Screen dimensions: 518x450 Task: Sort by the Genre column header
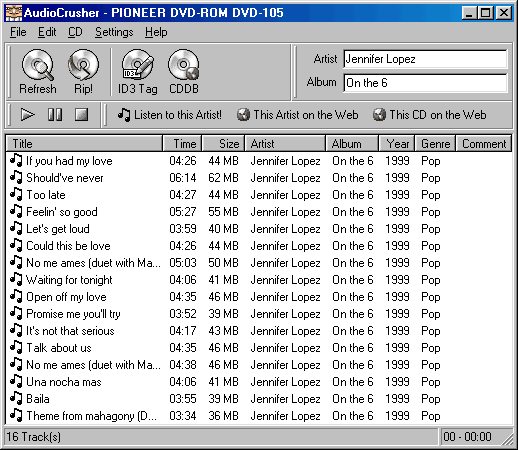(435, 144)
